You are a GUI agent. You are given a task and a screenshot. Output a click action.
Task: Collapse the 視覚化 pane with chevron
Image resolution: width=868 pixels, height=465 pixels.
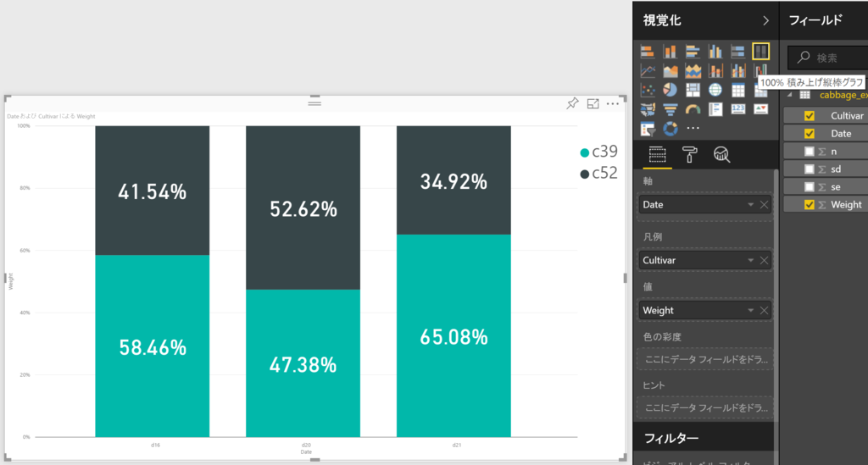coord(765,20)
